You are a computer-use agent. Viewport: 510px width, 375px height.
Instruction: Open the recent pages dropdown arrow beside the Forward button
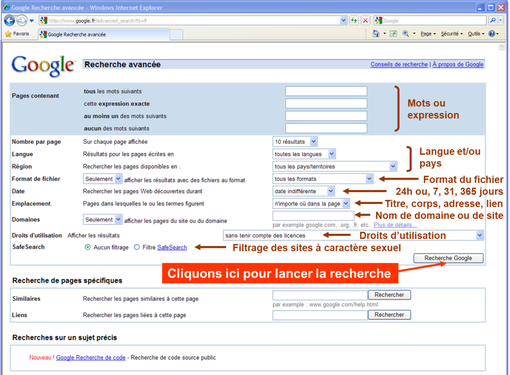[x=32, y=21]
